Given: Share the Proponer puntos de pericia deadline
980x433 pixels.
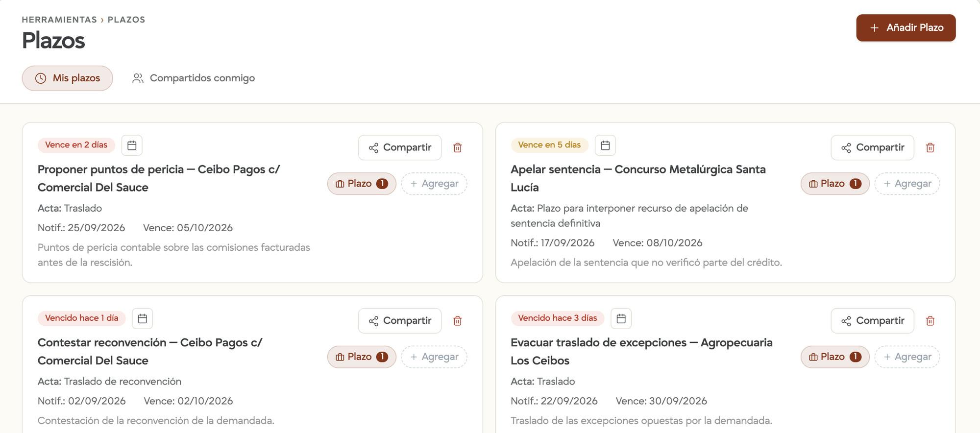Looking at the screenshot, I should pyautogui.click(x=400, y=147).
